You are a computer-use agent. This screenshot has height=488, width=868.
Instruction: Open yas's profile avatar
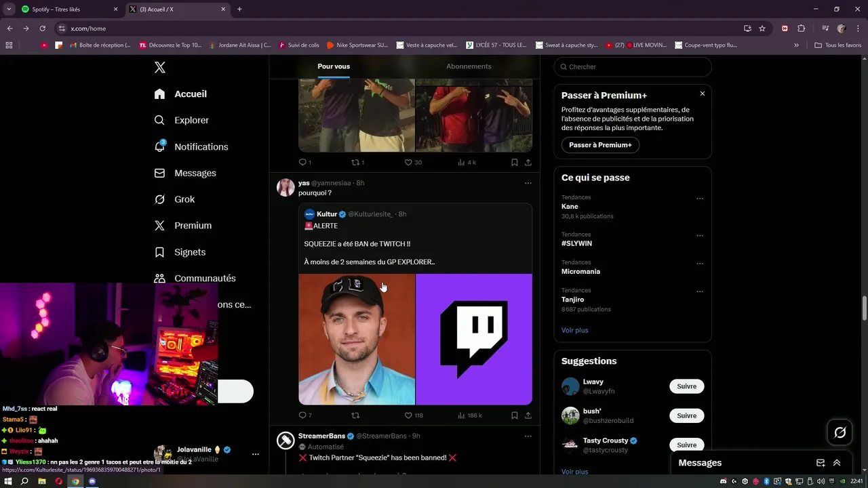coord(285,188)
